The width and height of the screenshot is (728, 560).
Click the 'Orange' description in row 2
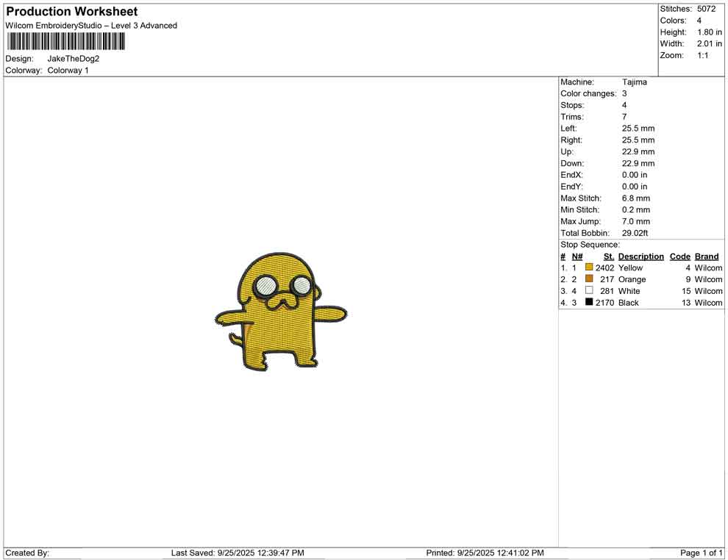[632, 279]
